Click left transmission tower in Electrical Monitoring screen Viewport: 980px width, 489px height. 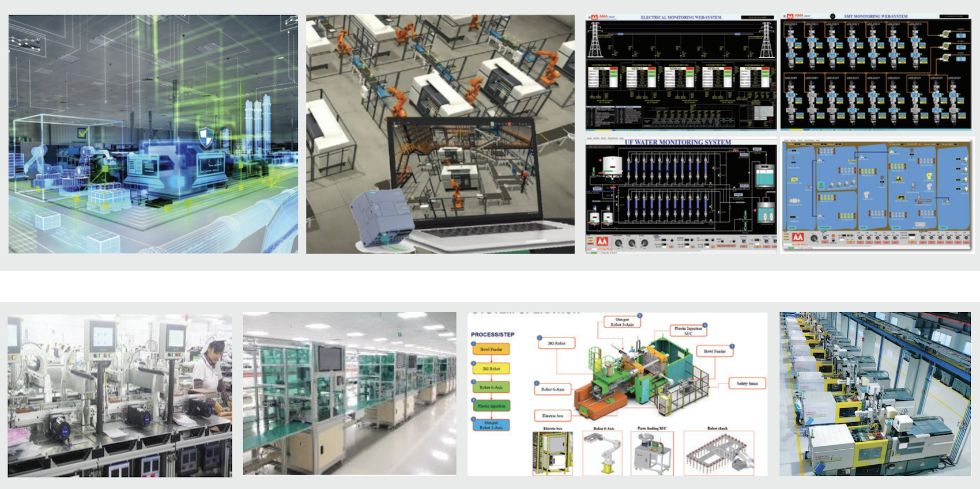[595, 40]
